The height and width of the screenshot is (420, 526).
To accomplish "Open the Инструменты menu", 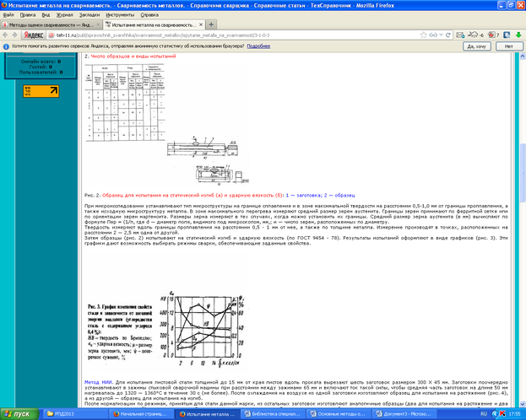I will pos(120,14).
